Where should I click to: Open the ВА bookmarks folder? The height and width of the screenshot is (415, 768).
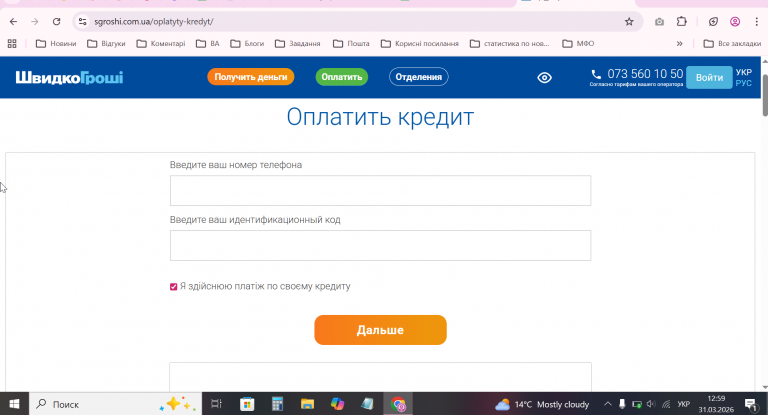(208, 44)
